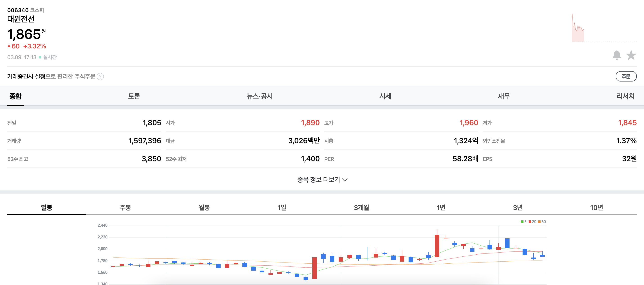Select the 3개월 chart period
This screenshot has height=285, width=644.
point(362,207)
